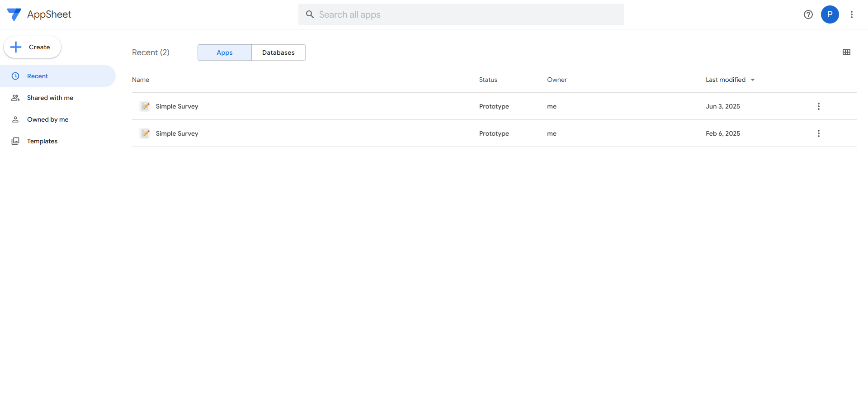Switch to the Databases tab
The width and height of the screenshot is (868, 412).
278,52
